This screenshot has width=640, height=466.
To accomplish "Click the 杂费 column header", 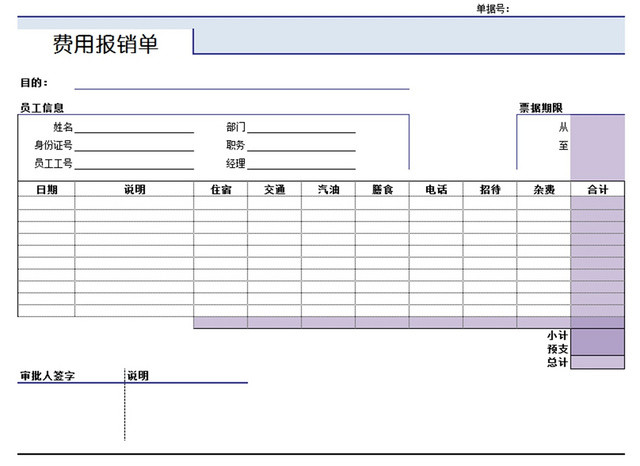I will click(x=544, y=189).
